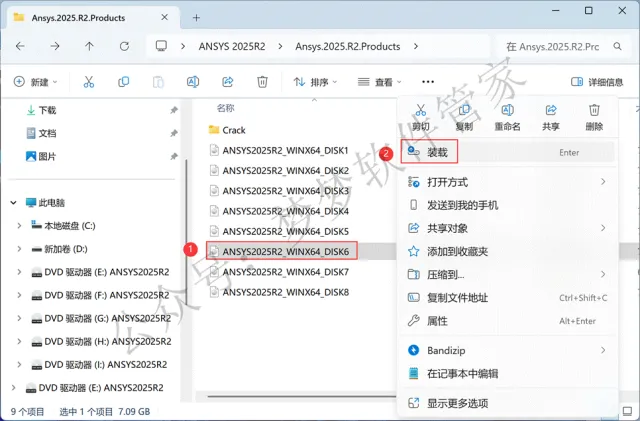This screenshot has width=640, height=421.
Task: Choose 添加到收藏夹
Action: (507, 251)
